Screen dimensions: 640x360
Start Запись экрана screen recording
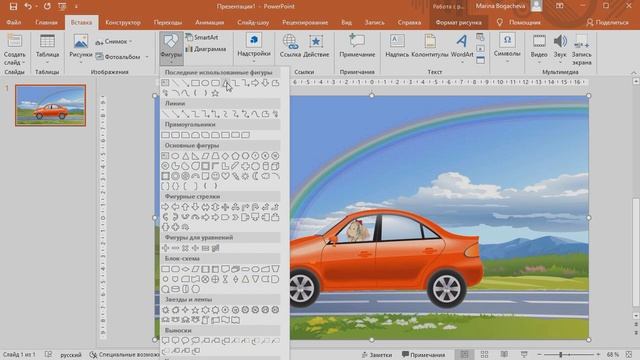(582, 49)
